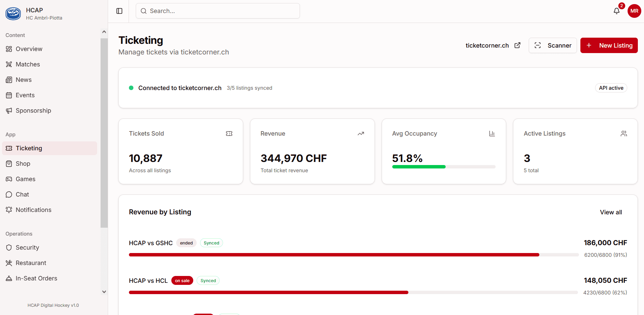The width and height of the screenshot is (644, 315).
Task: Follow the ticketcorner.ch link
Action: coord(493,45)
